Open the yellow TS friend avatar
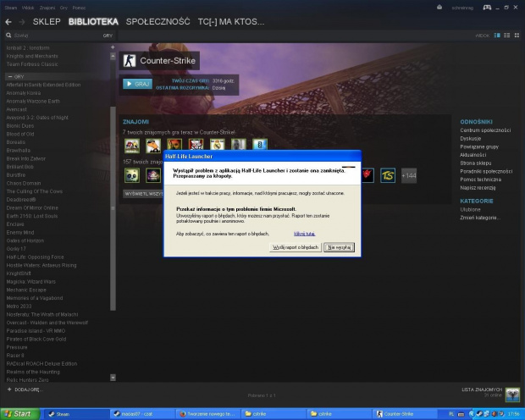Viewport: 525px width, 420px height. coord(388,175)
